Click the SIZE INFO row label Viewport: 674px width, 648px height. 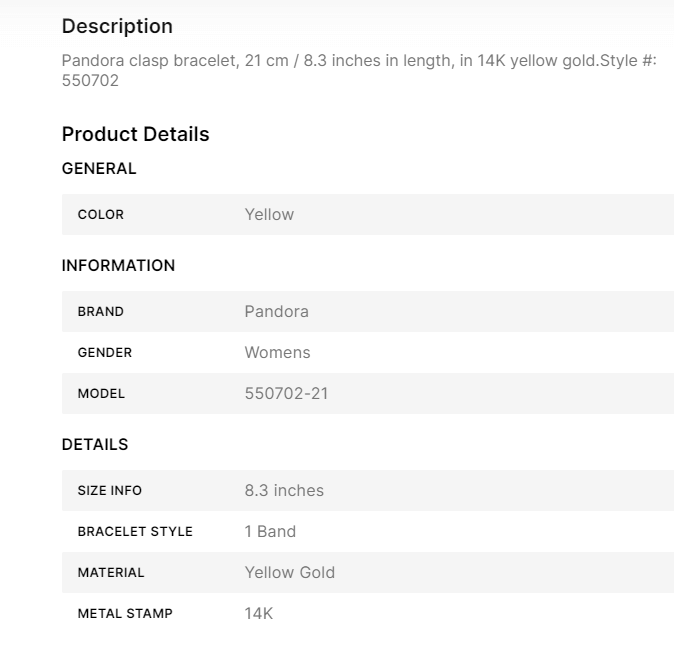[110, 491]
